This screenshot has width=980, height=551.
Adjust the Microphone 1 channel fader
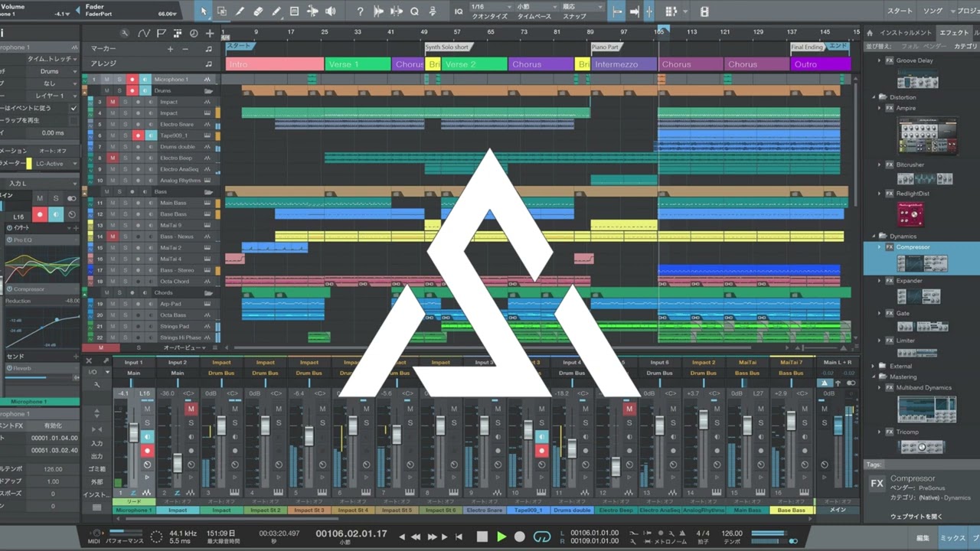(133, 434)
